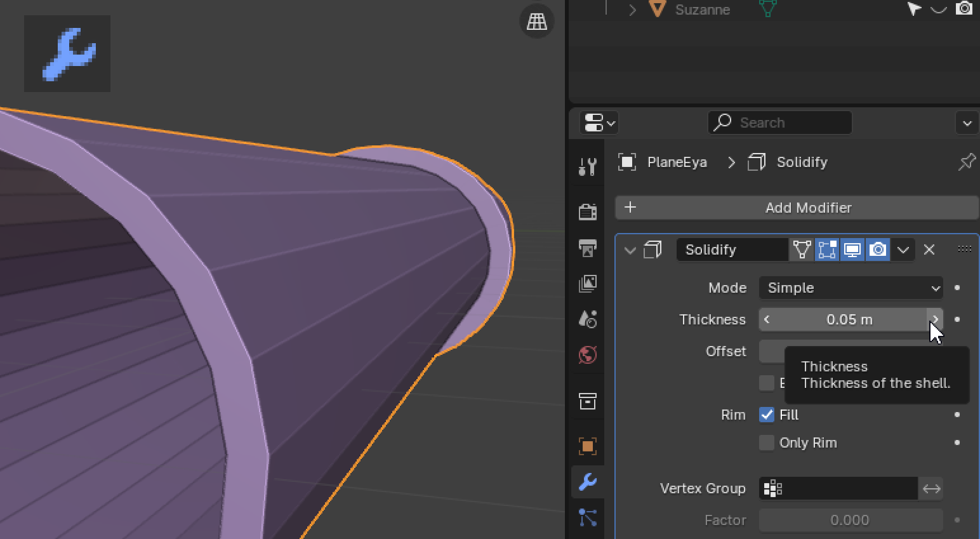980x539 pixels.
Task: Click the Solidify modifier name field
Action: [x=732, y=250]
